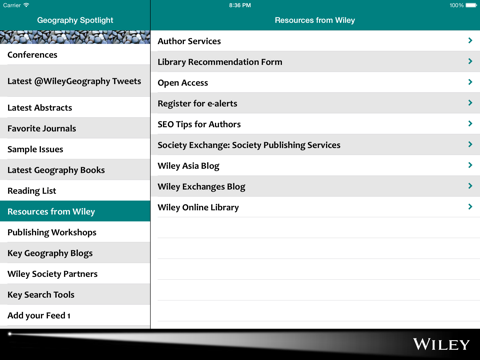
Task: Click chevron on SEO Tips for Authors row
Action: point(470,123)
